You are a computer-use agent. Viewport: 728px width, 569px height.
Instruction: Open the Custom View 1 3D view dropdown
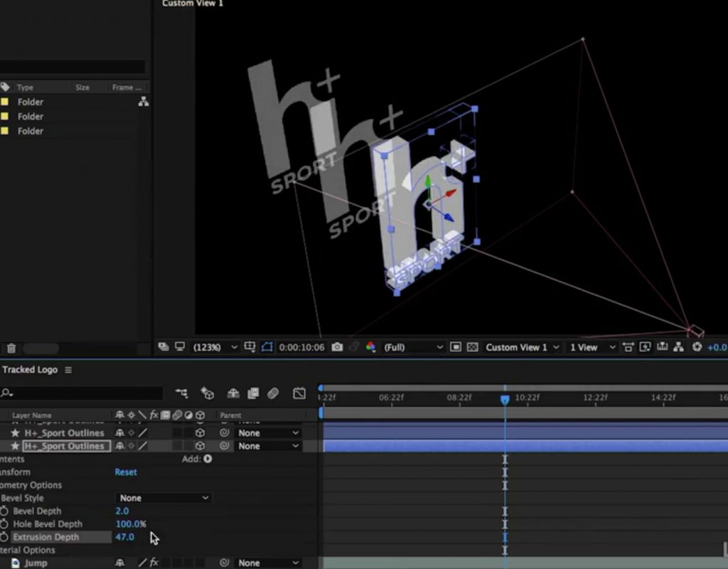[x=523, y=347]
